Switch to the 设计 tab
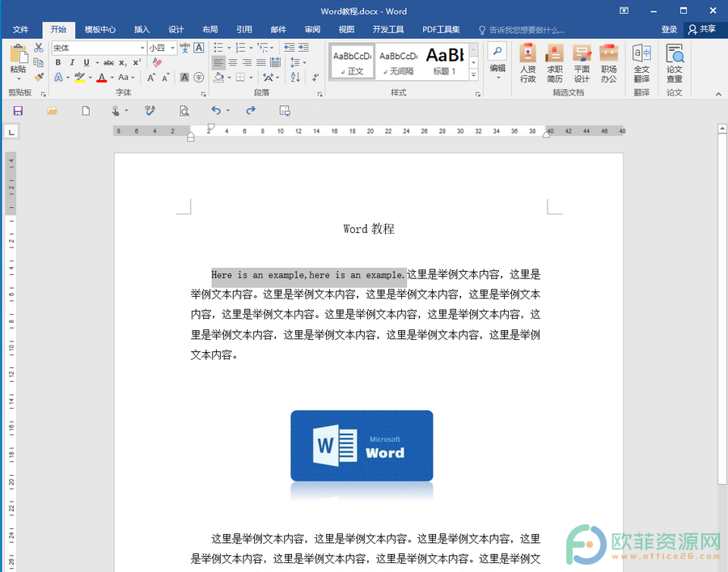This screenshot has height=572, width=728. tap(176, 30)
